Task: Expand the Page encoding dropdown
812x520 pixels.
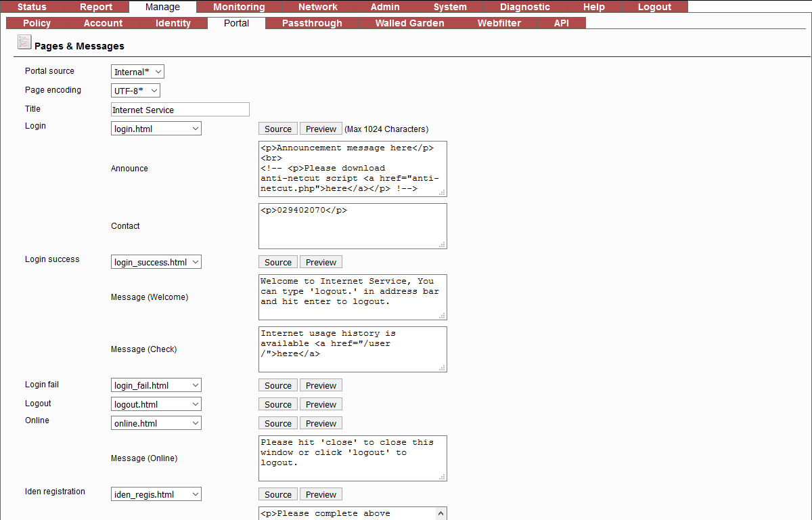Action: pos(135,91)
